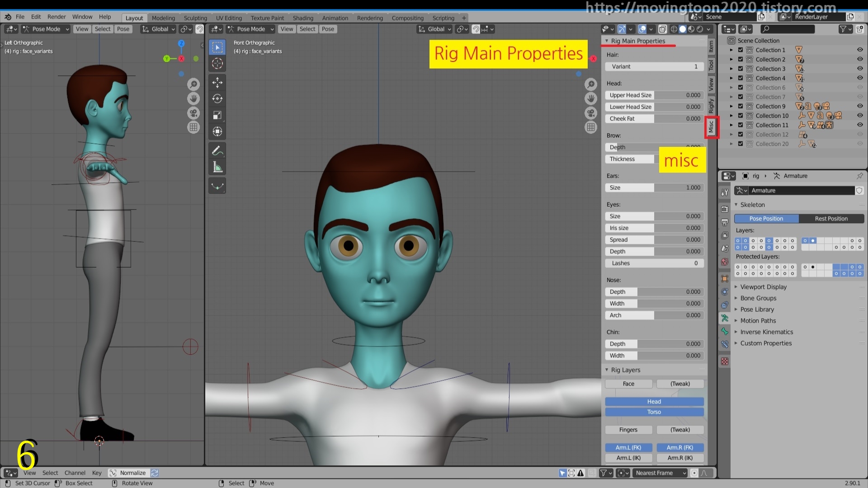Open Render properties tab icon
Screen dimensions: 868x488
[x=725, y=209]
